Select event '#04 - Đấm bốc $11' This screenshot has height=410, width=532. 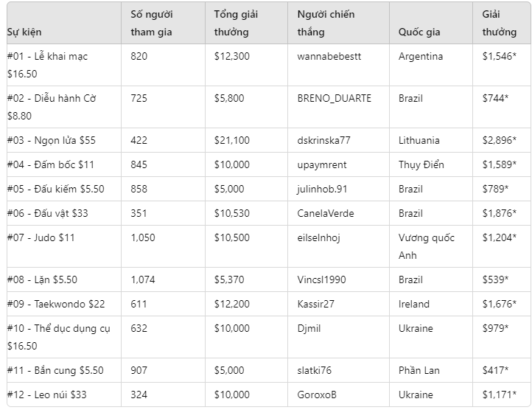pos(50,164)
